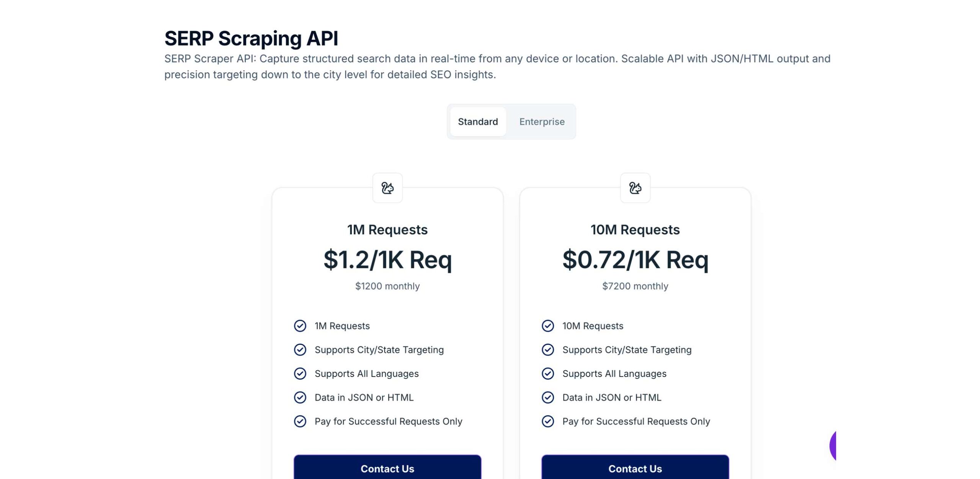Click checkmark by right Data in JSON or HTML
The height and width of the screenshot is (479, 980).
(x=548, y=397)
